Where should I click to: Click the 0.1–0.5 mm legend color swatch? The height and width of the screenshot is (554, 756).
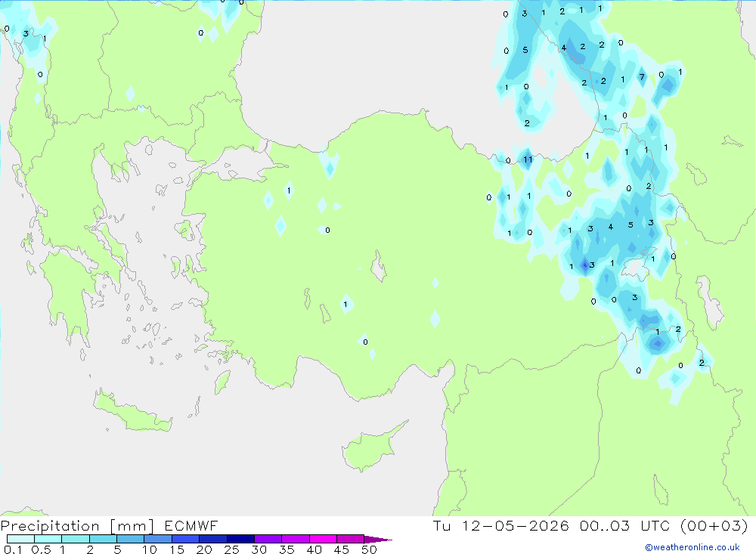click(x=20, y=539)
